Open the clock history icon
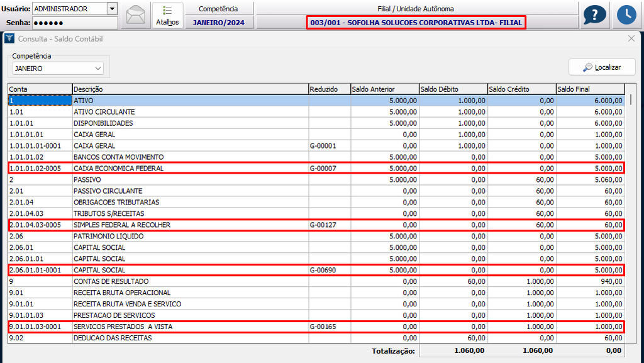The width and height of the screenshot is (644, 363). pyautogui.click(x=626, y=15)
